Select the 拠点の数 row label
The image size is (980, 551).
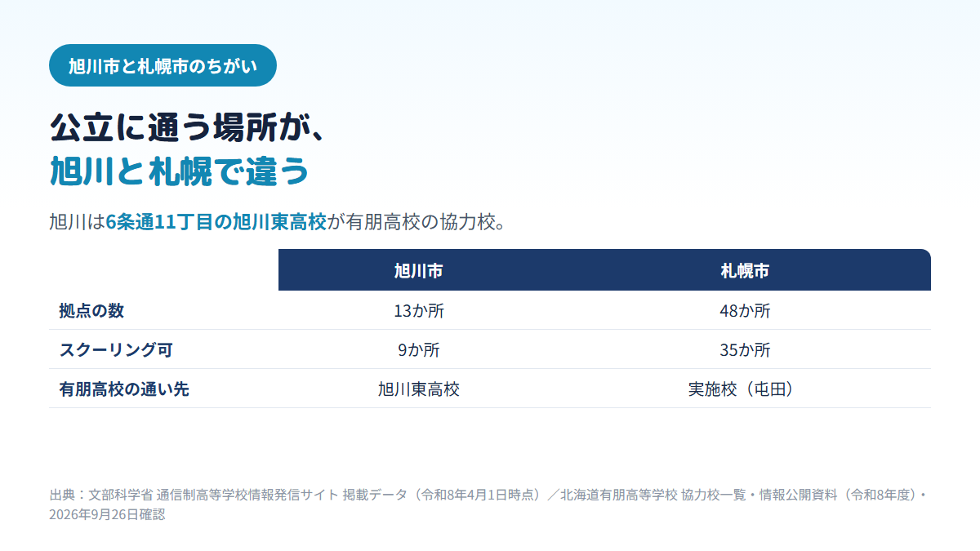91,310
